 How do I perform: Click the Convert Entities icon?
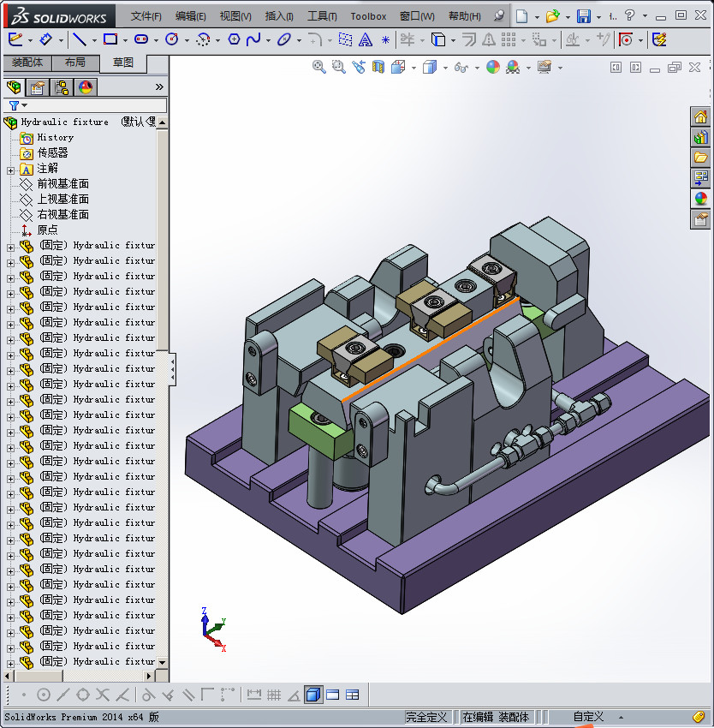(x=437, y=39)
